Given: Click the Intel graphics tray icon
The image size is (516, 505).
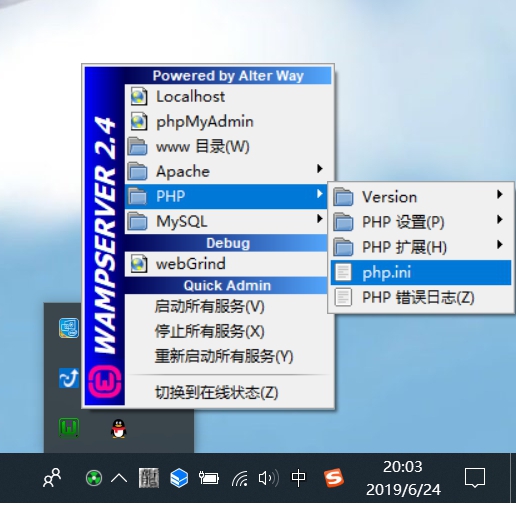Looking at the screenshot, I should click(x=69, y=328).
